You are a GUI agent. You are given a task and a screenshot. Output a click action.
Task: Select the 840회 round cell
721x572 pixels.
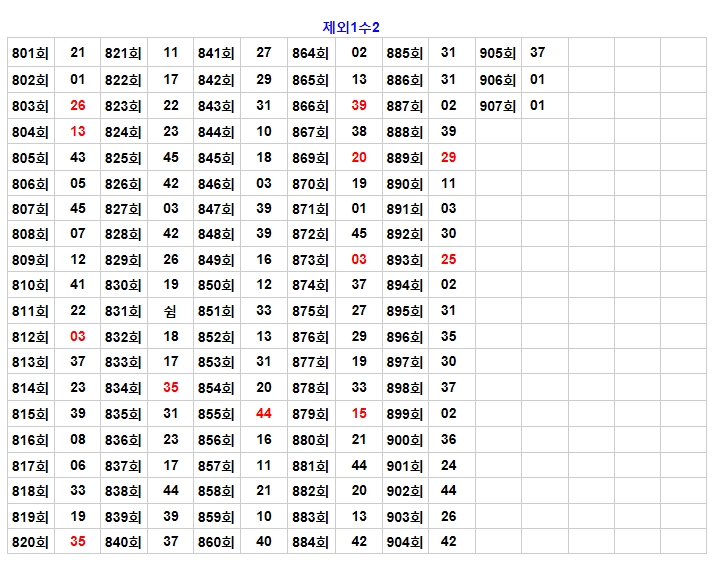[x=123, y=542]
